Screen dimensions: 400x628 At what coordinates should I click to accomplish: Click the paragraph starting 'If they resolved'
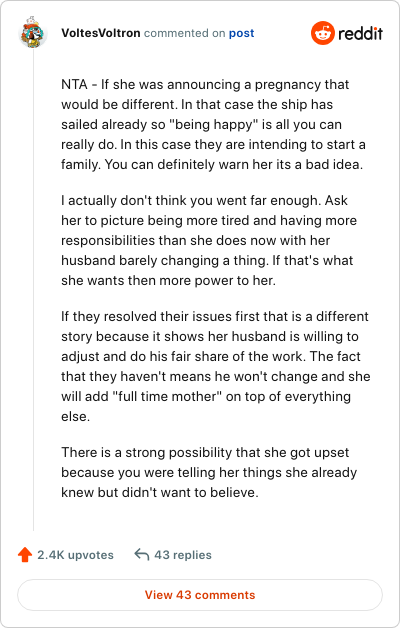(216, 366)
